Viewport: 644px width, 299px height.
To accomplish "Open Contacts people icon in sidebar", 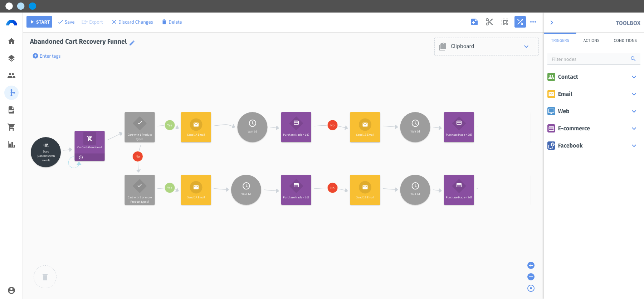I will coord(11,76).
